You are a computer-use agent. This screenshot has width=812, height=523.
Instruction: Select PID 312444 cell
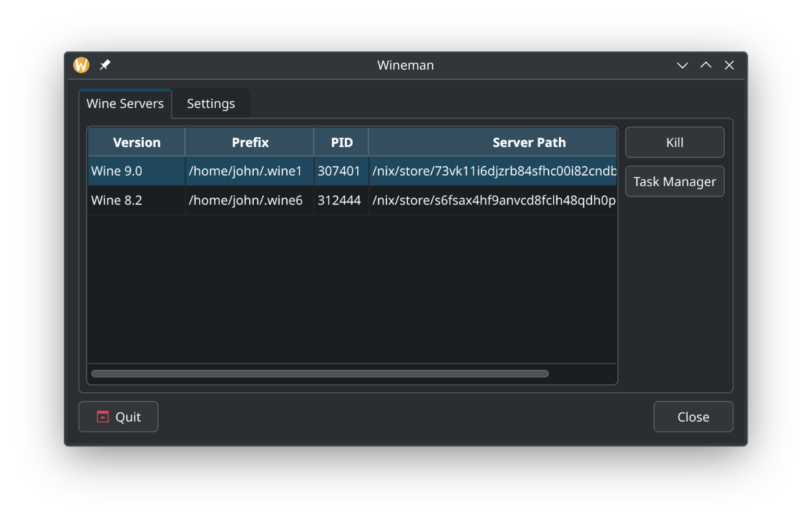342,200
